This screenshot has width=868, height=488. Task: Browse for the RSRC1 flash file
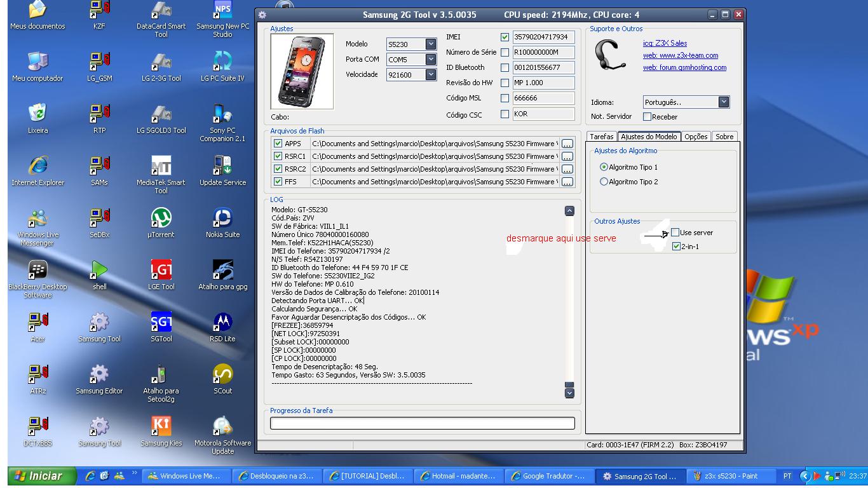coord(567,156)
